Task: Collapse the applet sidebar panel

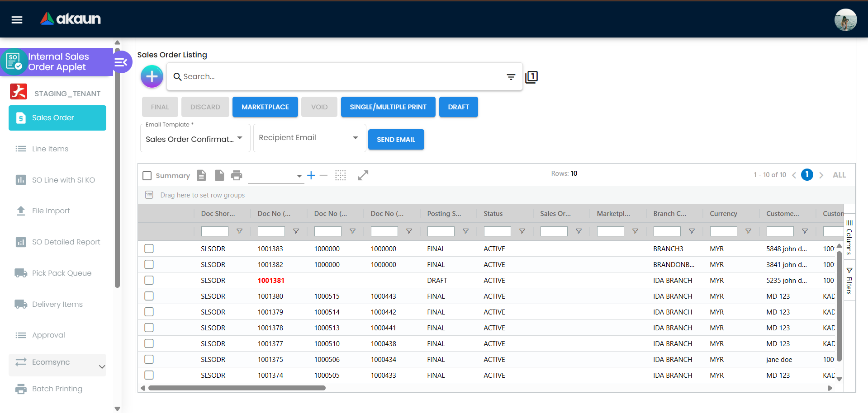Action: point(121,62)
